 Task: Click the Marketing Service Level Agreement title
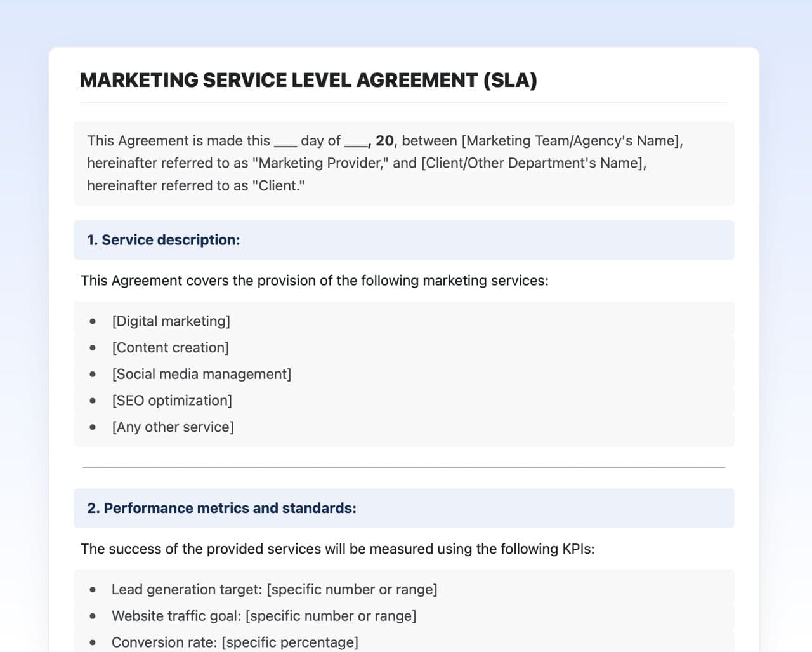[308, 81]
